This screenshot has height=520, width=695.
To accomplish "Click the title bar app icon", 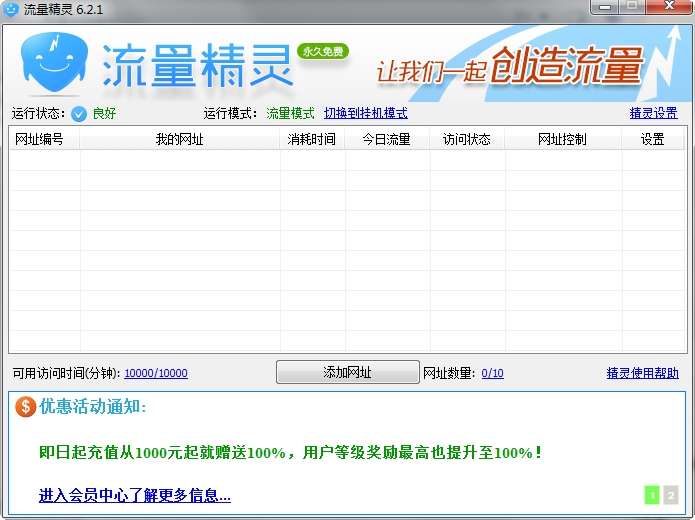I will tap(10, 8).
